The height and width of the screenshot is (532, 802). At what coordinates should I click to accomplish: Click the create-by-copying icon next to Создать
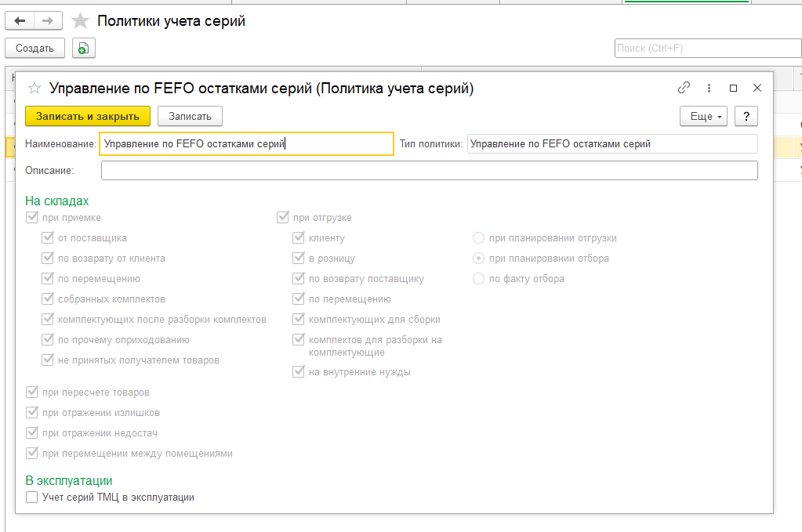84,49
